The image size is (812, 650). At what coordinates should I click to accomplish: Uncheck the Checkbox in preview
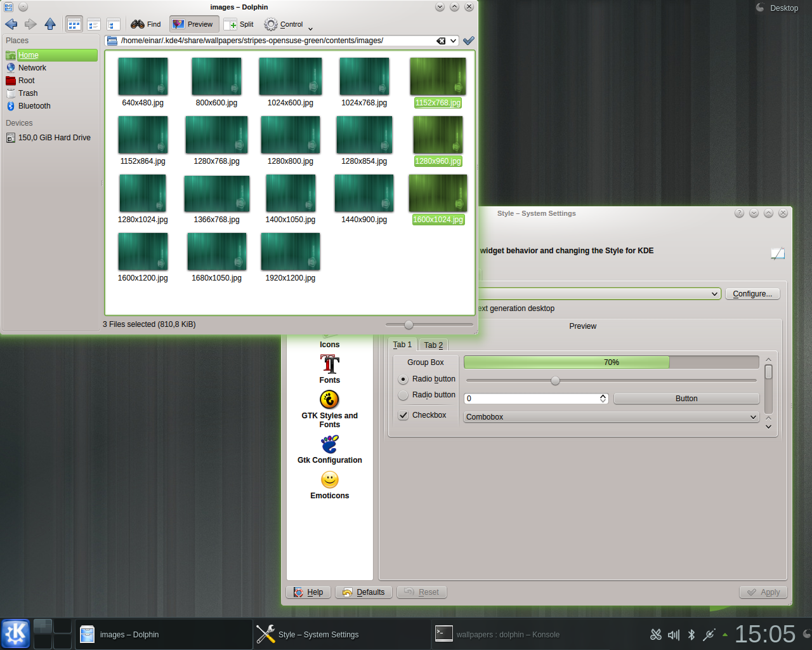pos(403,415)
